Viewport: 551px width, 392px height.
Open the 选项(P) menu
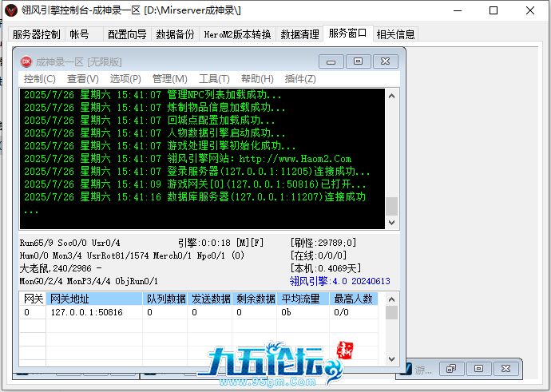(125, 79)
